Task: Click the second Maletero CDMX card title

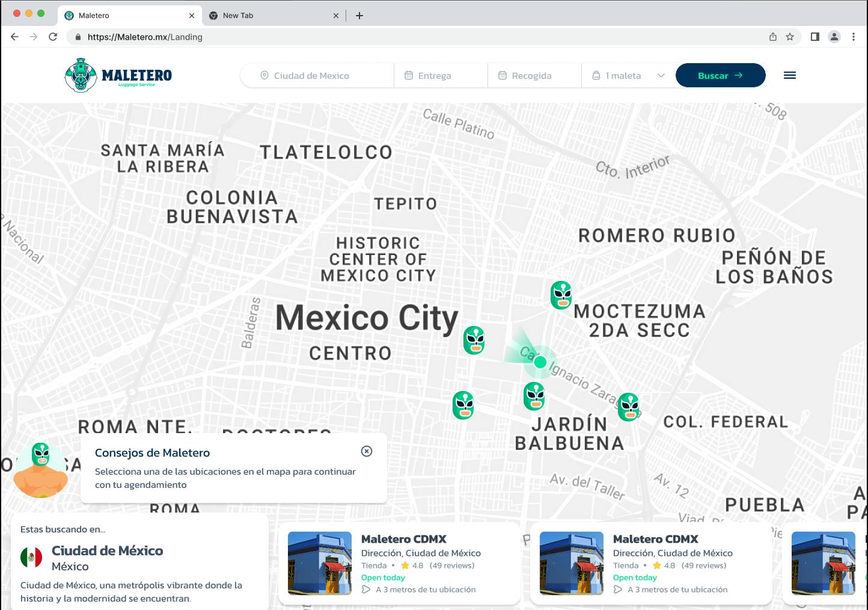Action: 656,539
